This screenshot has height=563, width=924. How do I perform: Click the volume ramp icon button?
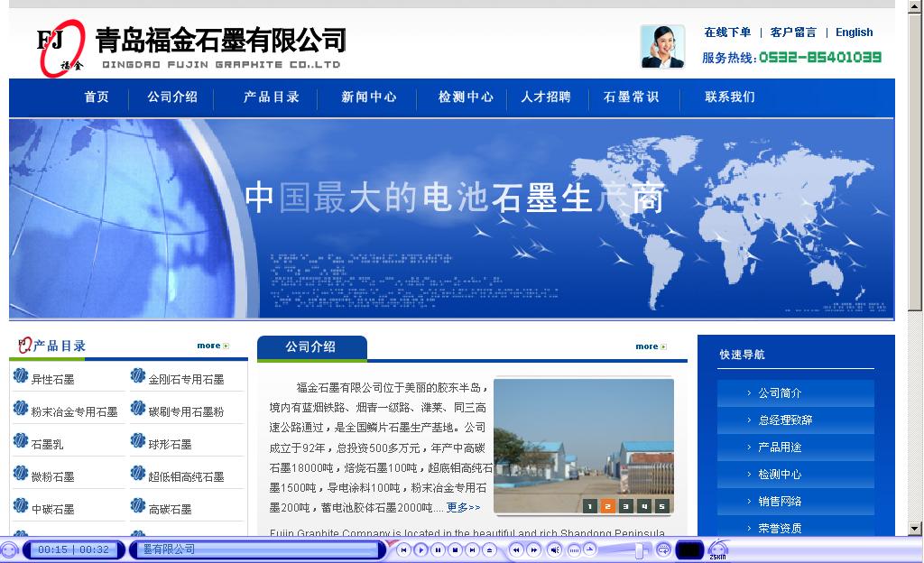click(x=589, y=549)
